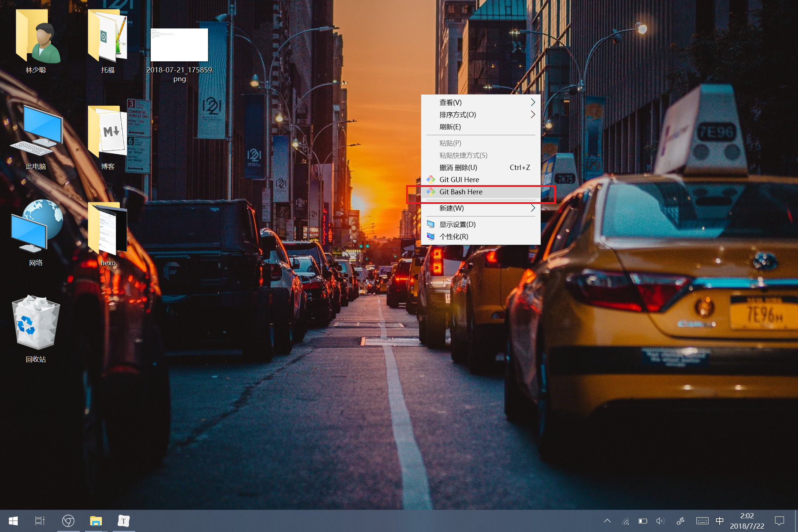
Task: Select the hexo folder icon
Action: tap(108, 229)
